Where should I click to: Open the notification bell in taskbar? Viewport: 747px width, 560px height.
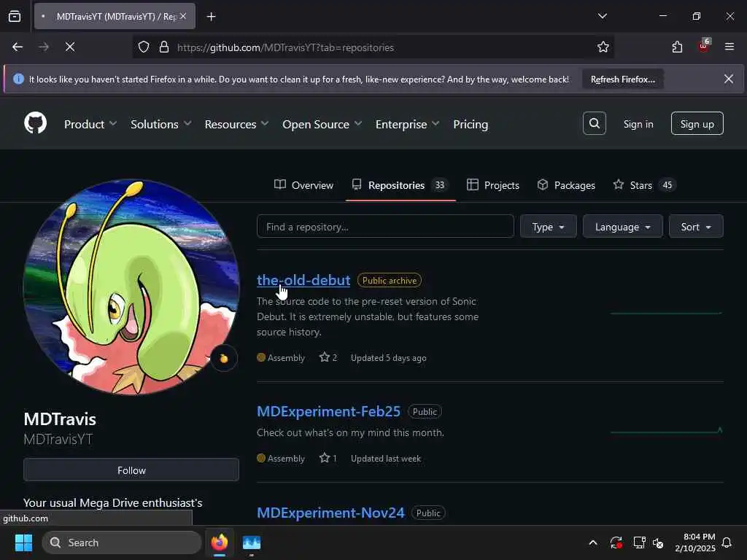(727, 542)
